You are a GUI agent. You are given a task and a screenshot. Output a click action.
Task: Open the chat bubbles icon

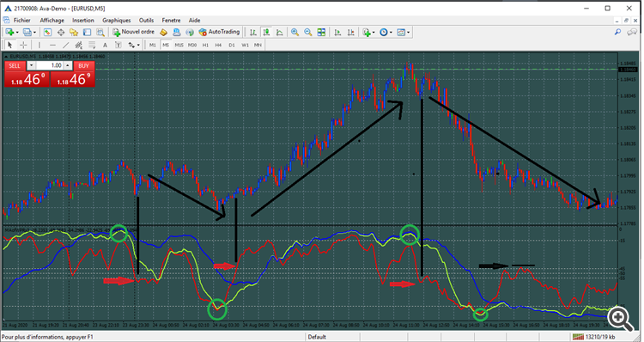[x=632, y=32]
